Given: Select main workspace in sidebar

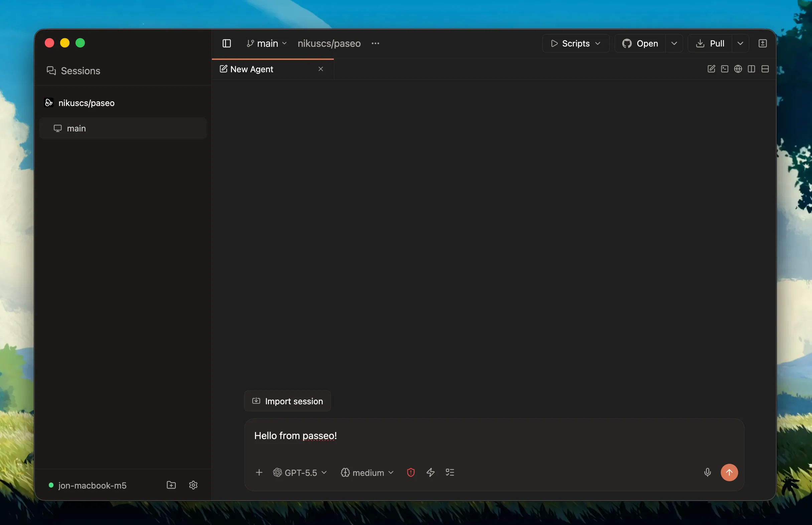Looking at the screenshot, I should (x=123, y=128).
